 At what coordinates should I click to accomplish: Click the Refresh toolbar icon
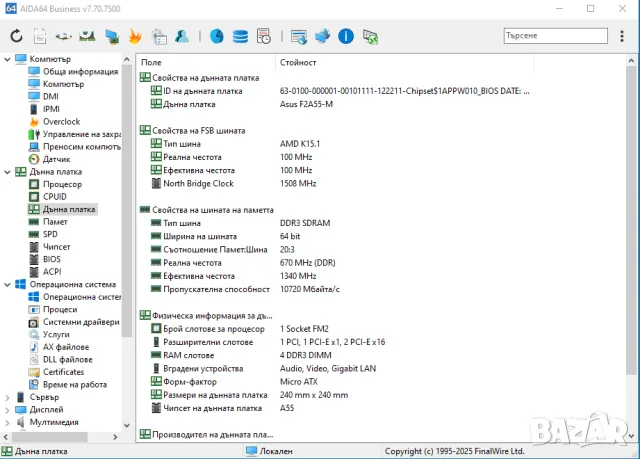coord(16,36)
